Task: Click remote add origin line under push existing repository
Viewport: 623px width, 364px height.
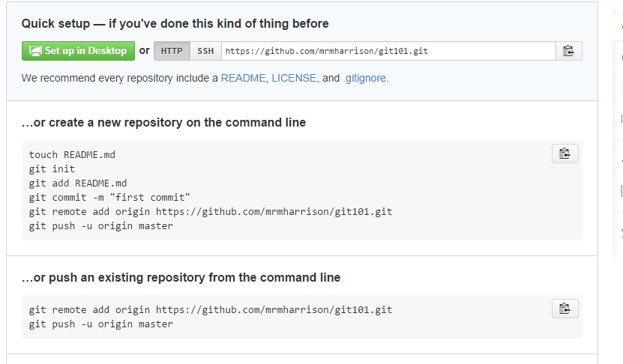Action: [211, 310]
